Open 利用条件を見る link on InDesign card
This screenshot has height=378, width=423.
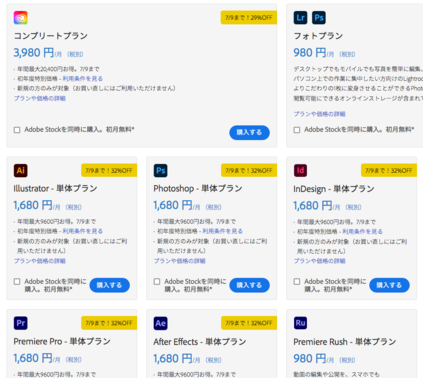point(363,231)
